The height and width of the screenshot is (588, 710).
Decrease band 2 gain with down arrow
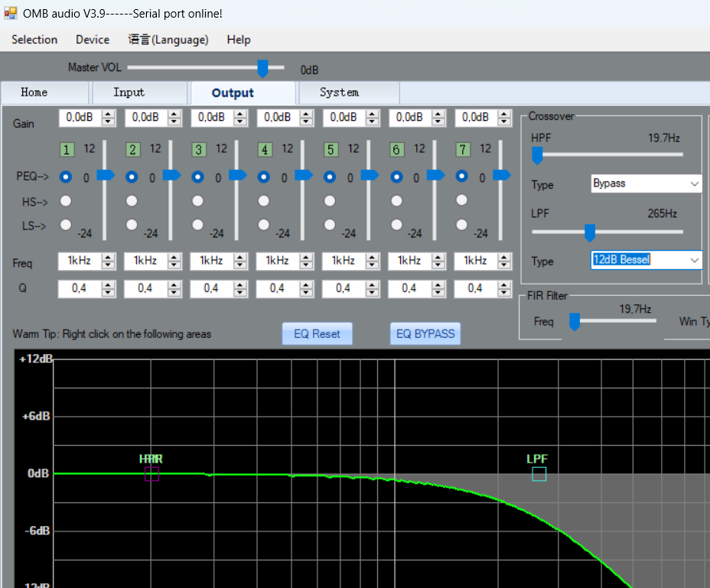pos(174,122)
